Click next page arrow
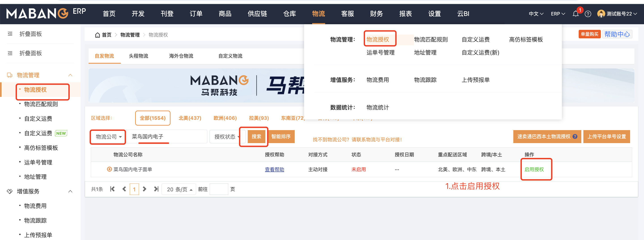The height and width of the screenshot is (240, 644). 145,189
